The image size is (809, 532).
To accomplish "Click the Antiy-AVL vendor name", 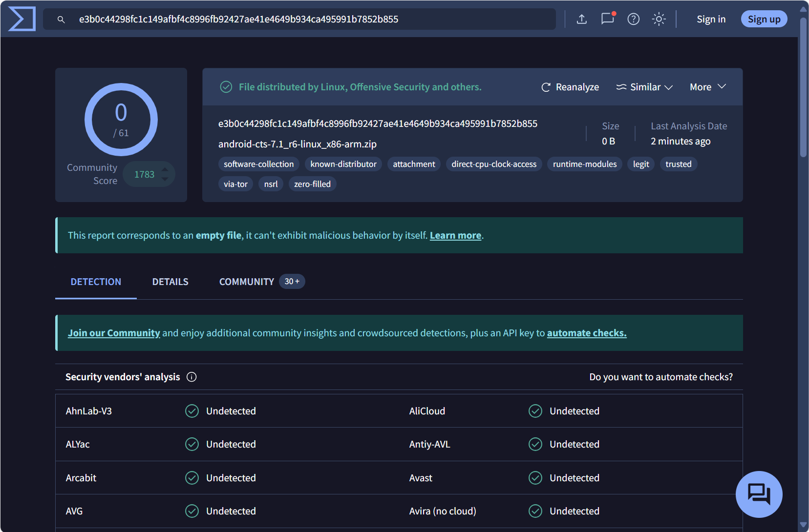I will pyautogui.click(x=430, y=444).
